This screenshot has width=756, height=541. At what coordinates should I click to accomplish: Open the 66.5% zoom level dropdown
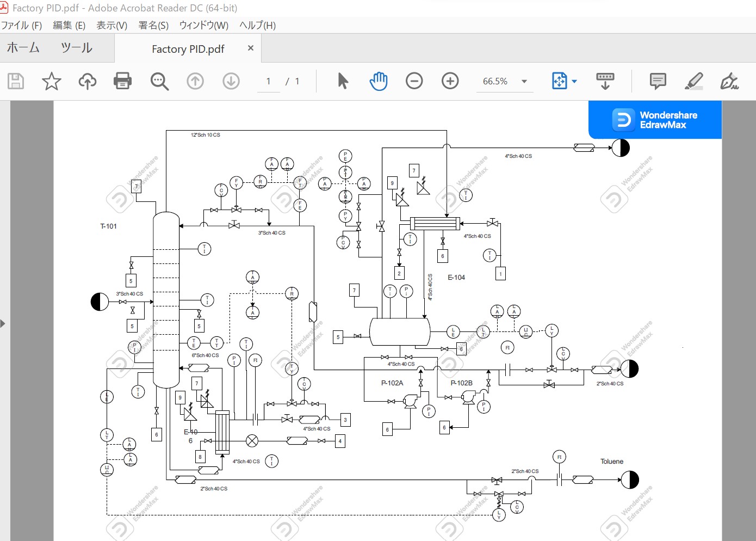point(524,82)
